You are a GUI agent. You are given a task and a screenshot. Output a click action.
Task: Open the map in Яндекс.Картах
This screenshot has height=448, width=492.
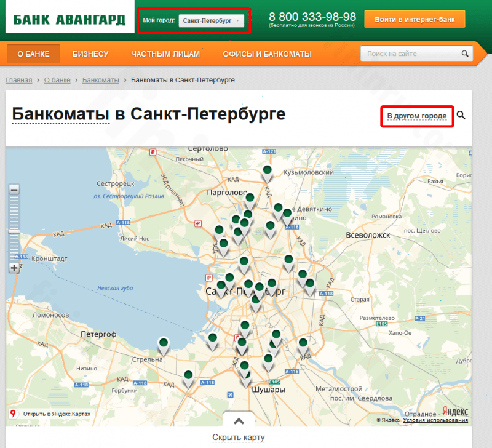[x=51, y=414]
